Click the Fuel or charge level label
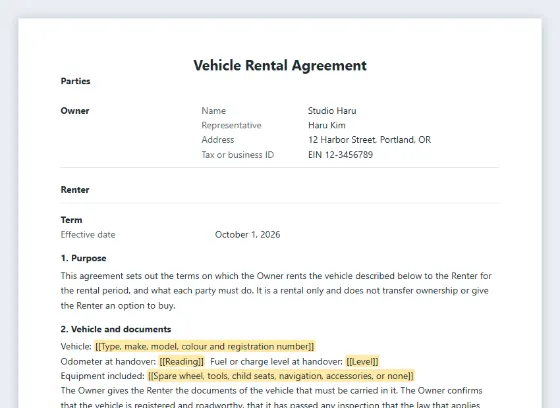The image size is (560, 408). (x=276, y=362)
